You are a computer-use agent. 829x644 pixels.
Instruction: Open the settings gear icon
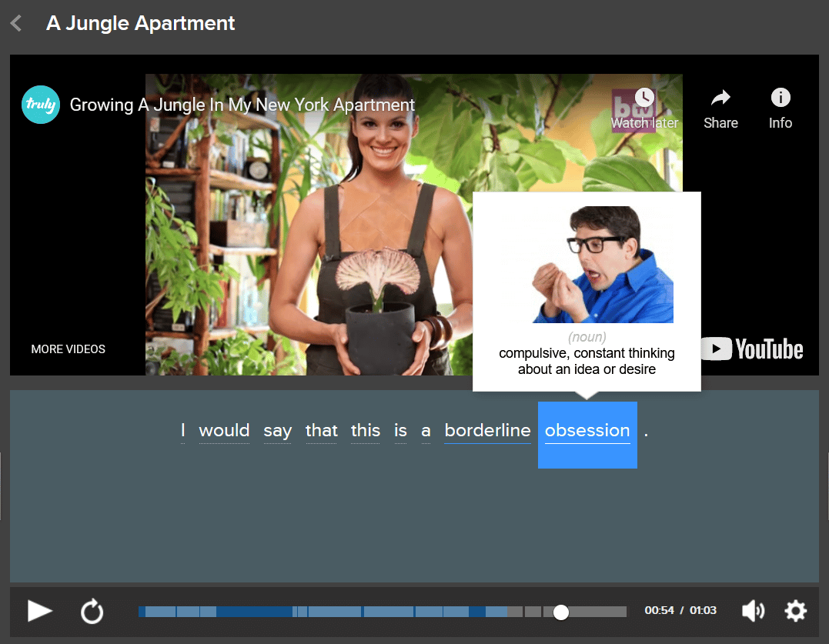tap(795, 611)
